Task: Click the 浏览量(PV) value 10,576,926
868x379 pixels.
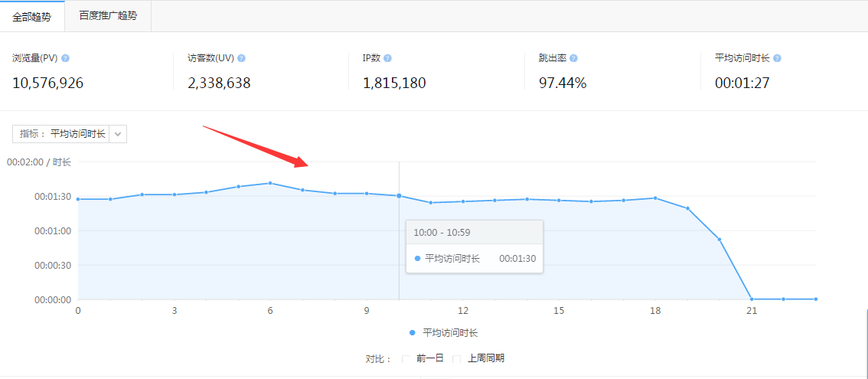Action: tap(47, 83)
